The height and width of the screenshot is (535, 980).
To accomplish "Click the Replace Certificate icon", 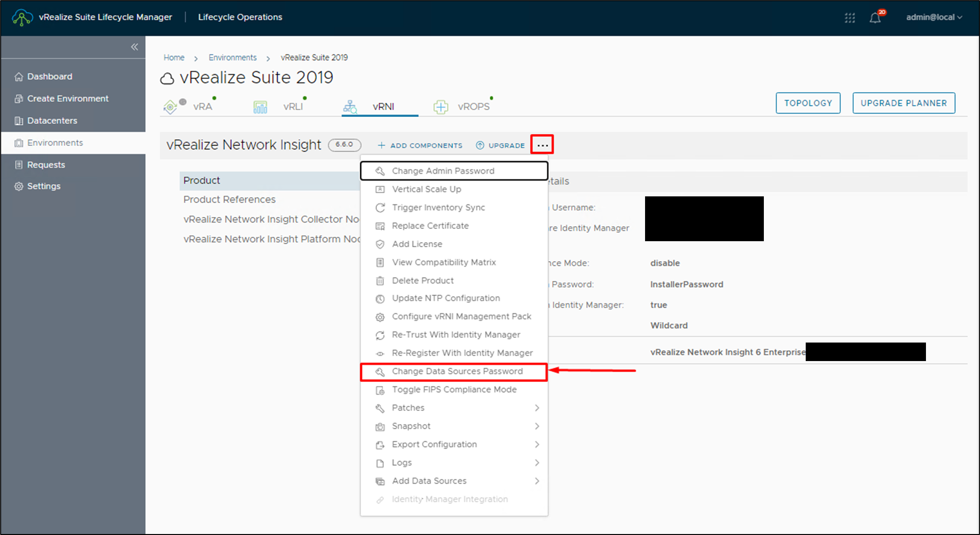I will [380, 226].
